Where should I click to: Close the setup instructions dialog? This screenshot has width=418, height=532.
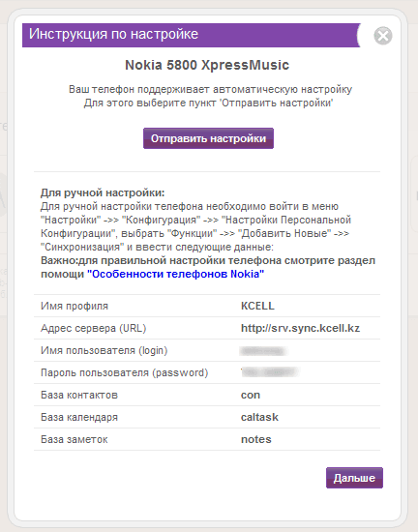(383, 36)
